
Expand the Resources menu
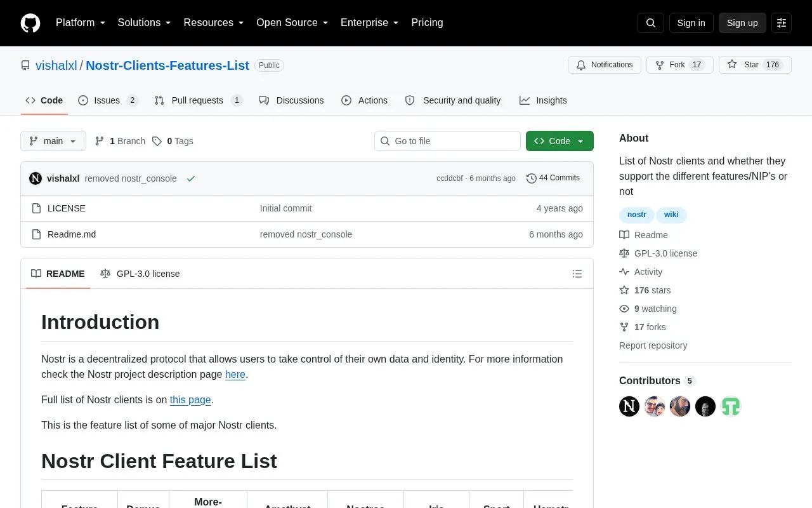(214, 23)
